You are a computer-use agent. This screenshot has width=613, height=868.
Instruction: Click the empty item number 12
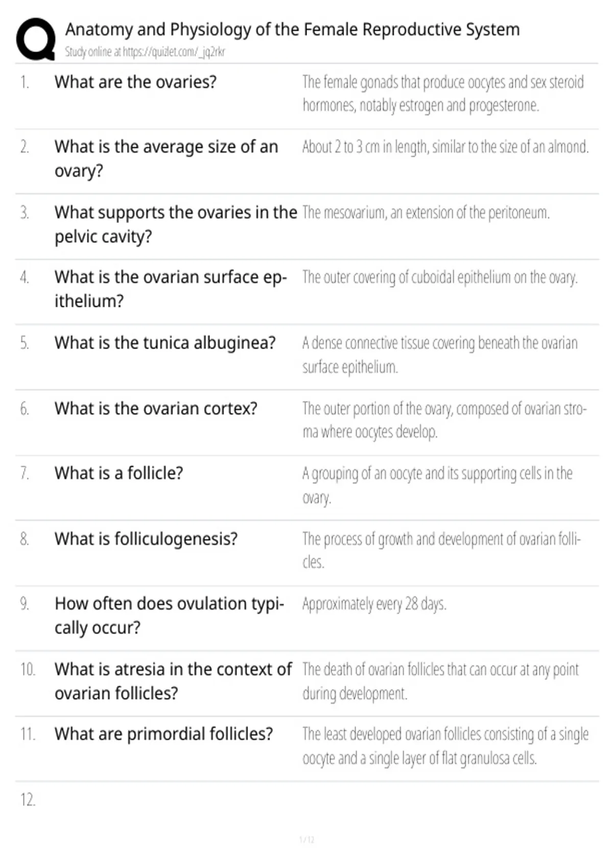pyautogui.click(x=28, y=800)
